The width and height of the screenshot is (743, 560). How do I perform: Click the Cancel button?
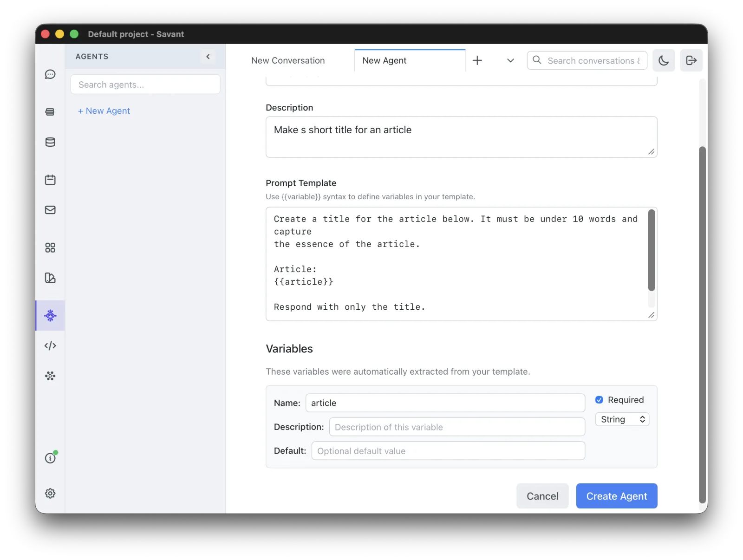pyautogui.click(x=542, y=496)
